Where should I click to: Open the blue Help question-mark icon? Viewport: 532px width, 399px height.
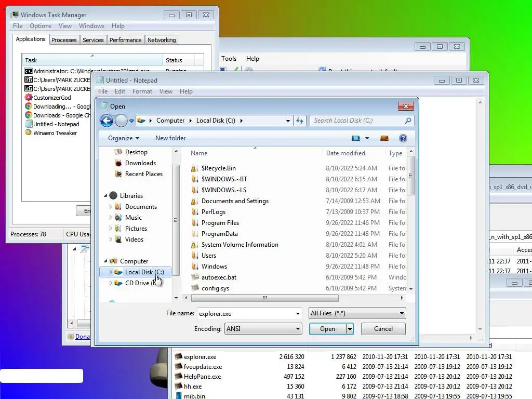coord(403,138)
